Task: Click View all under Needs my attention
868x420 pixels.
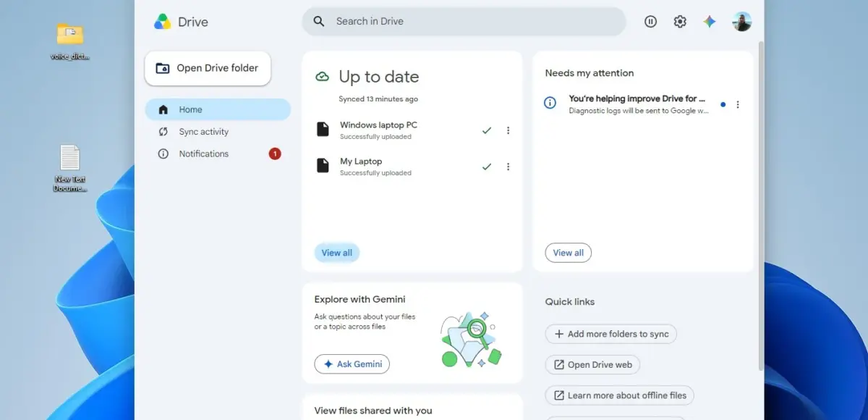Action: (x=568, y=253)
